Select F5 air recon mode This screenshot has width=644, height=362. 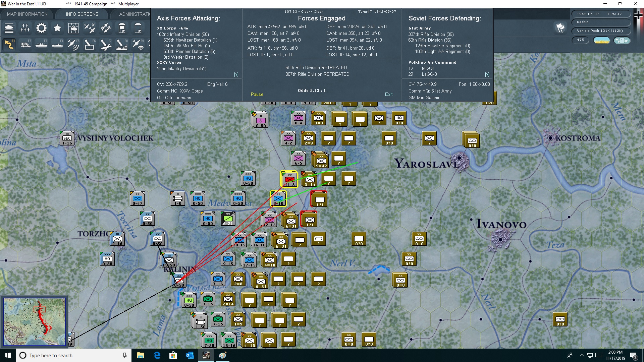click(73, 45)
